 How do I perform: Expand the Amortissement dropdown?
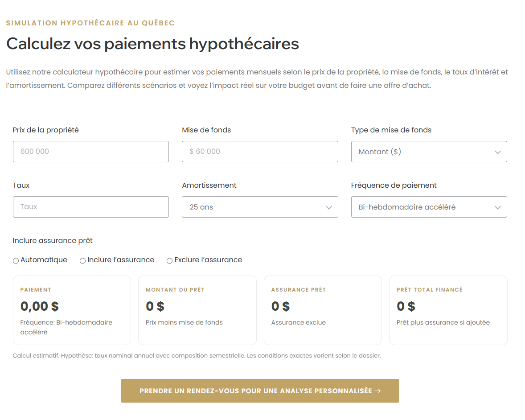tap(260, 207)
